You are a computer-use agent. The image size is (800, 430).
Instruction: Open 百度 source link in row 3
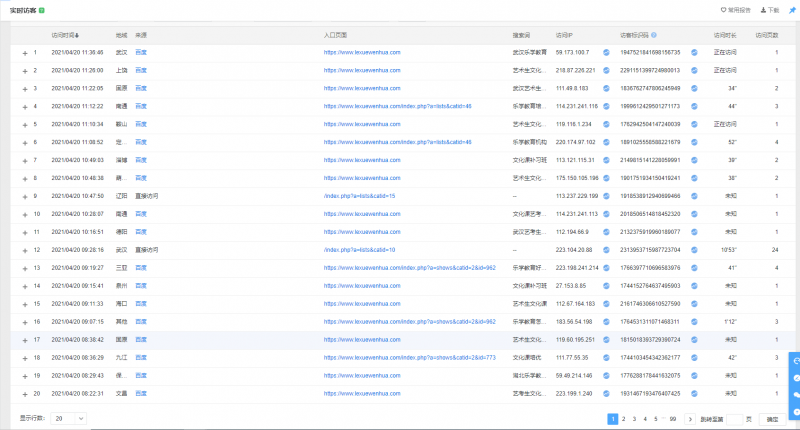tap(141, 88)
